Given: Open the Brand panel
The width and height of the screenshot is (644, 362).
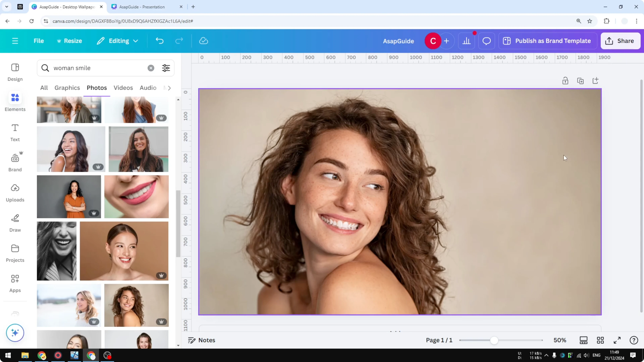Looking at the screenshot, I should 15,162.
